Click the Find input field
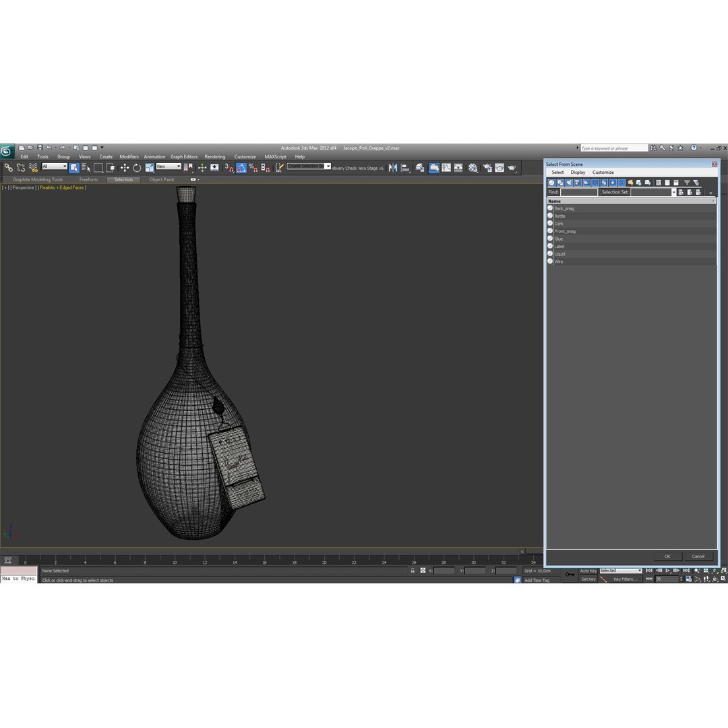The image size is (728, 728). tap(579, 192)
